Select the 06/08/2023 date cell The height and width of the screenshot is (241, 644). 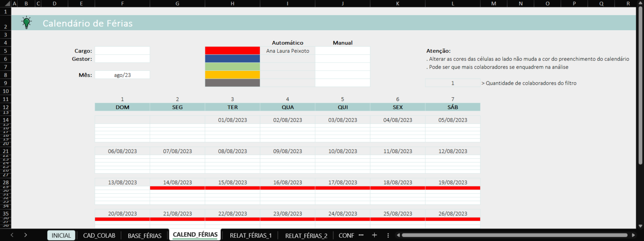point(122,151)
